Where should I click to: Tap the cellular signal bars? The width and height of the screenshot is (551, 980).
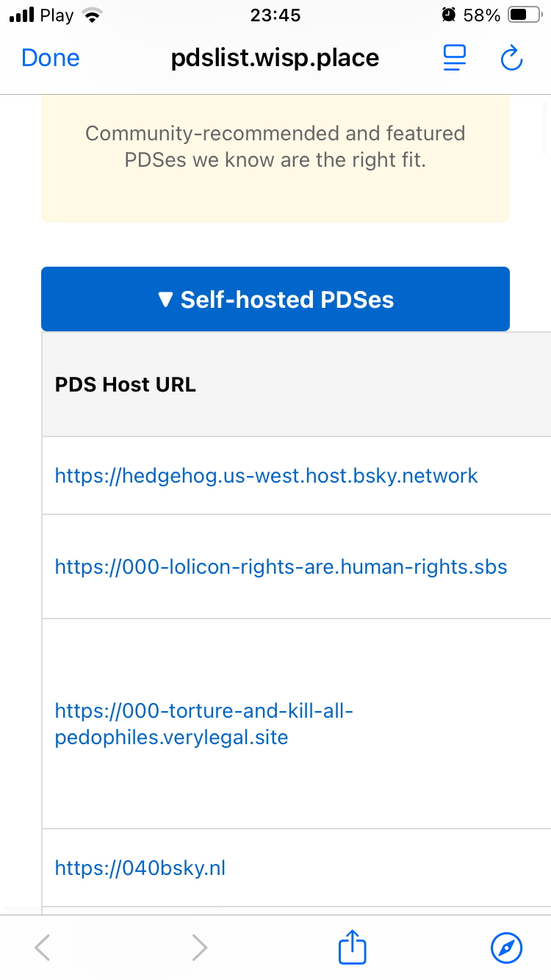click(23, 15)
